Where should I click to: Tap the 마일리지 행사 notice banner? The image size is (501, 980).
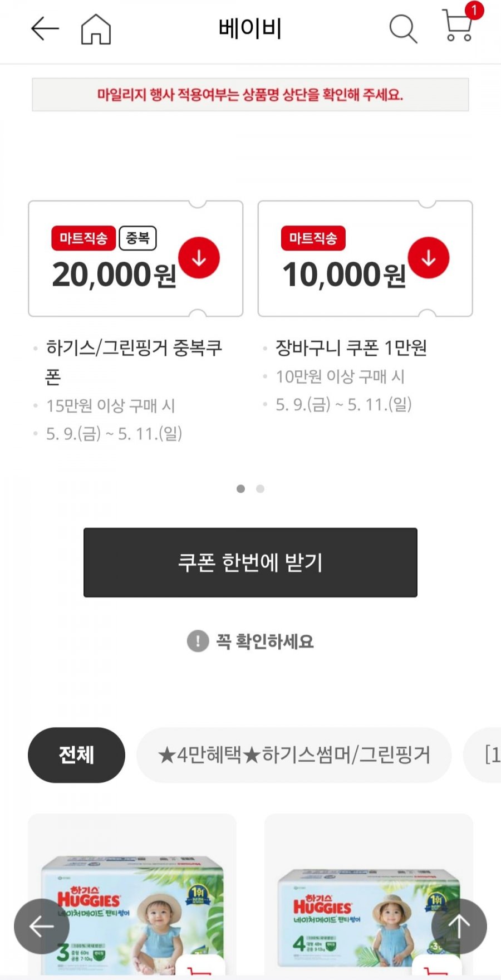(x=250, y=95)
